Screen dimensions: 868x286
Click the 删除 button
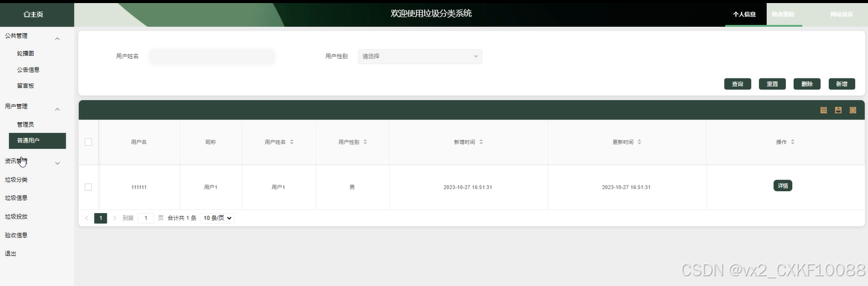pos(807,84)
